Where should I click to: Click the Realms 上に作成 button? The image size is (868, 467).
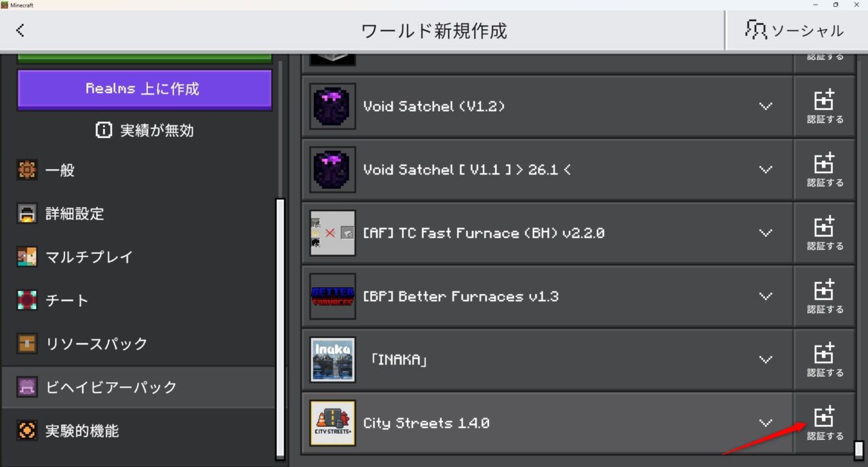point(144,89)
